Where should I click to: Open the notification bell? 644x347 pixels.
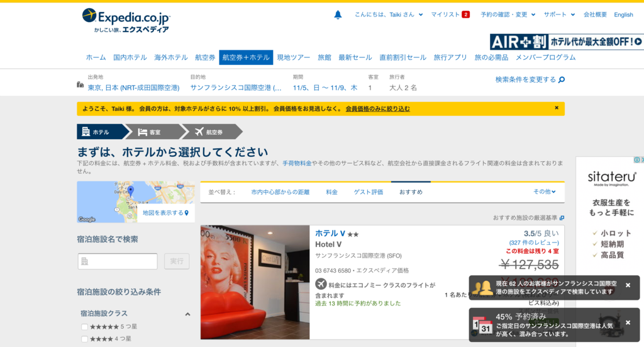pos(338,15)
